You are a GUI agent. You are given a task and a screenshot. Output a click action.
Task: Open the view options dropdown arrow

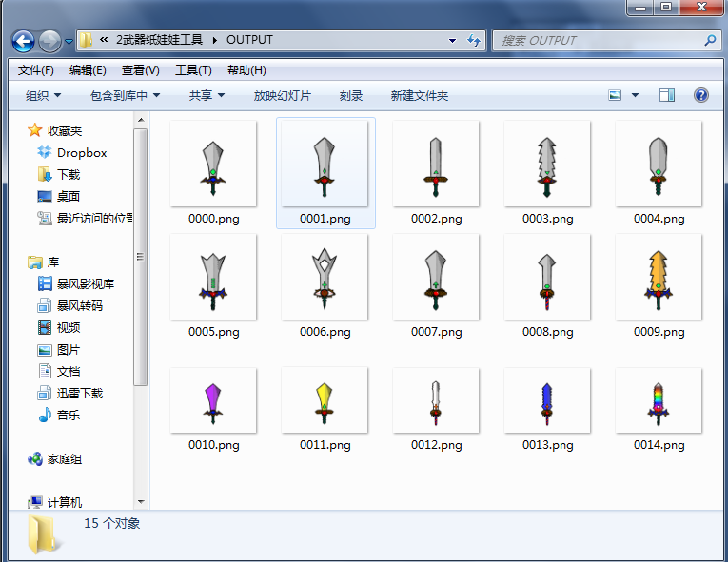pyautogui.click(x=635, y=96)
